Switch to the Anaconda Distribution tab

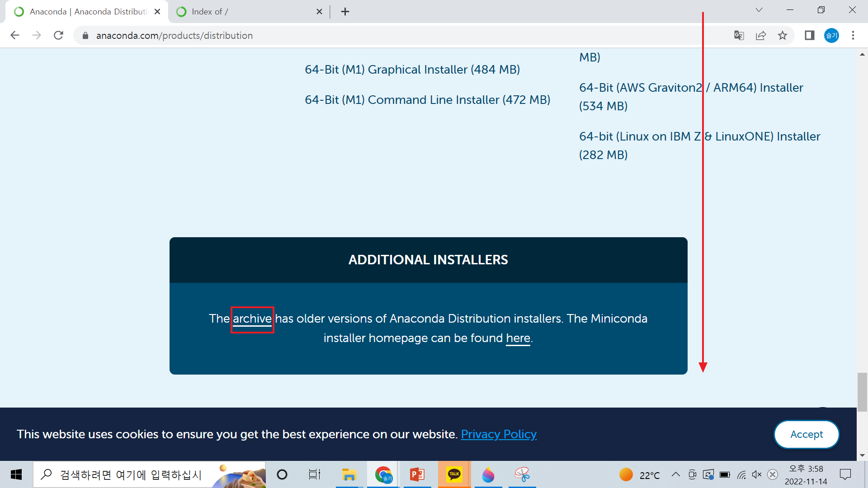(x=87, y=12)
